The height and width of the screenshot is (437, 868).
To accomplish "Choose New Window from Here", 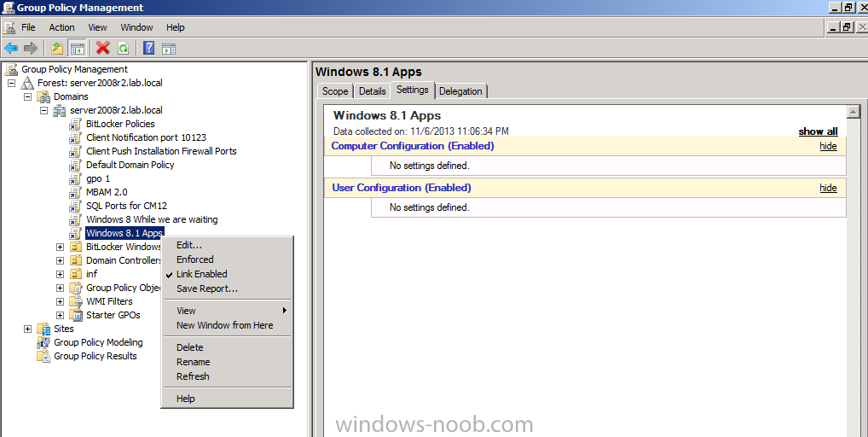I will point(227,326).
